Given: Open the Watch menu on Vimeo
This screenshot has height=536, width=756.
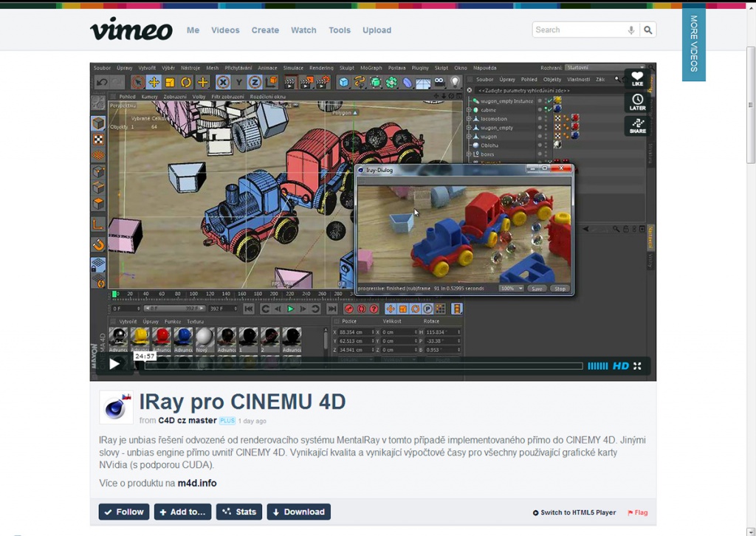Looking at the screenshot, I should pyautogui.click(x=303, y=30).
